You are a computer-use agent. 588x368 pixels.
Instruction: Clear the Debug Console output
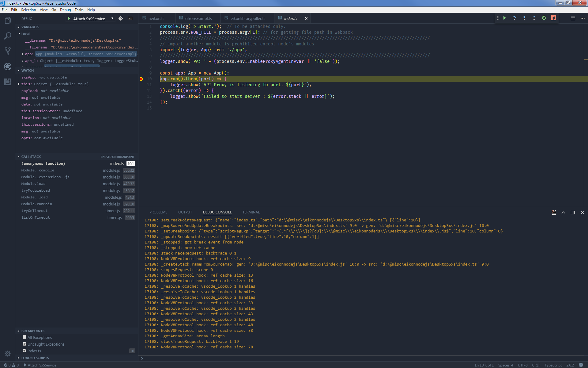tap(554, 212)
